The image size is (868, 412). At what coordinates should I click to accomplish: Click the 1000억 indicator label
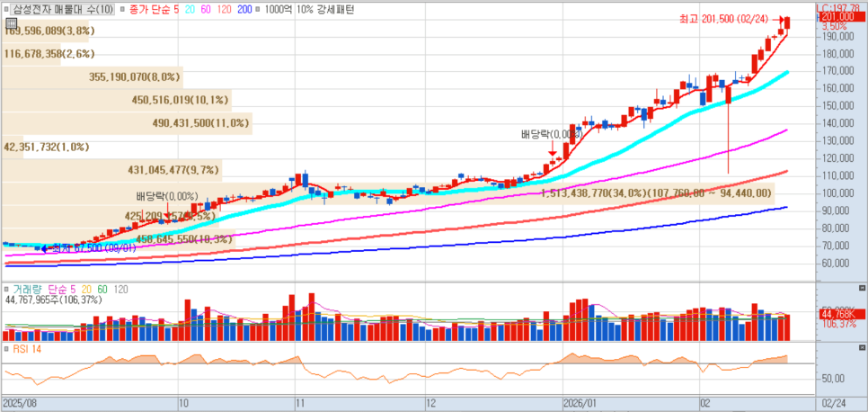point(279,9)
